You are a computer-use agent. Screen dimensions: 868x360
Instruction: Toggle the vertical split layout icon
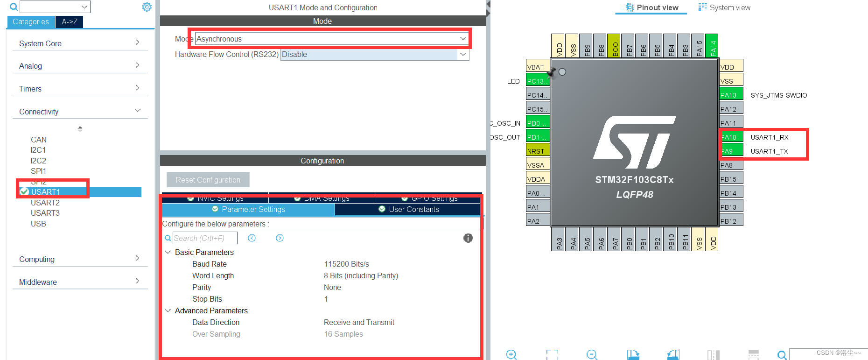pyautogui.click(x=713, y=354)
